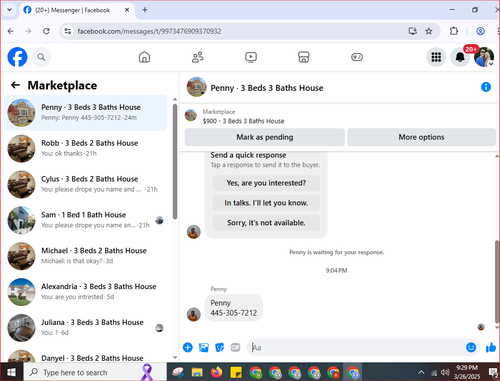Click More options button
Viewport: 500px width, 381px height.
pyautogui.click(x=421, y=137)
